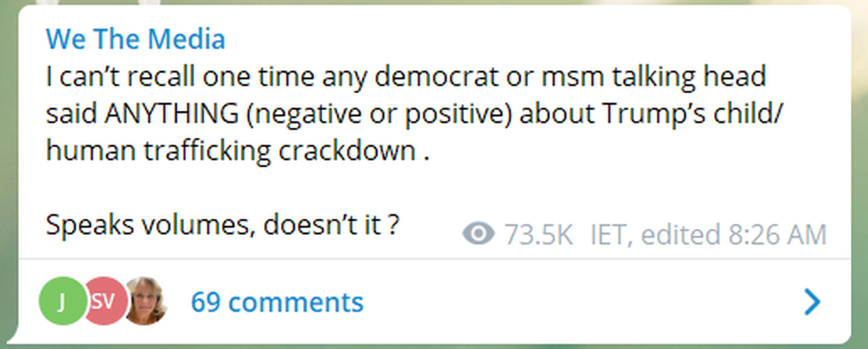This screenshot has height=349, width=868.
Task: Click the "Trump's child/" text
Action: 692,113
